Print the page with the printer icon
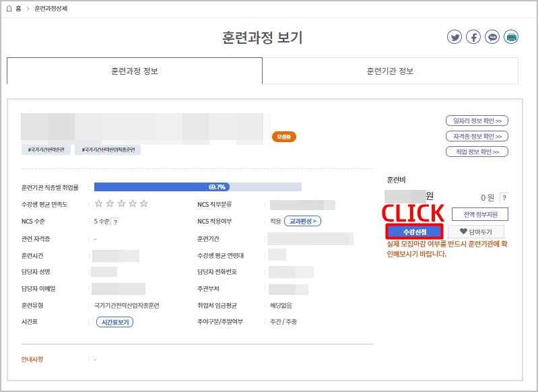Image resolution: width=538 pixels, height=392 pixels. (511, 37)
